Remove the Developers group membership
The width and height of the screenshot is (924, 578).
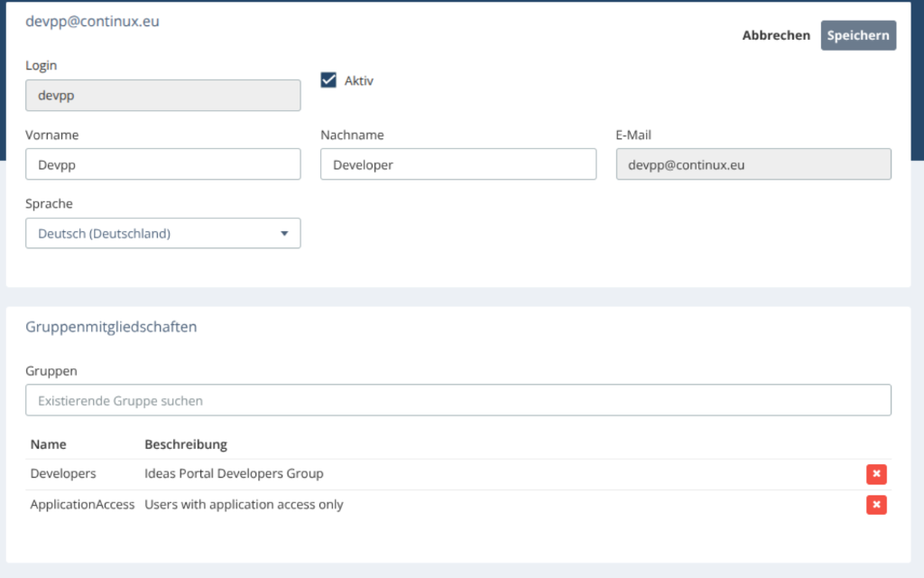click(x=876, y=474)
